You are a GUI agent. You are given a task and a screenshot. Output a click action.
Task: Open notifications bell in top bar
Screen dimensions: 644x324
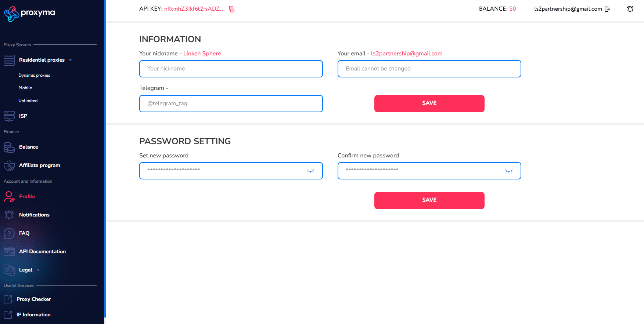(x=630, y=9)
